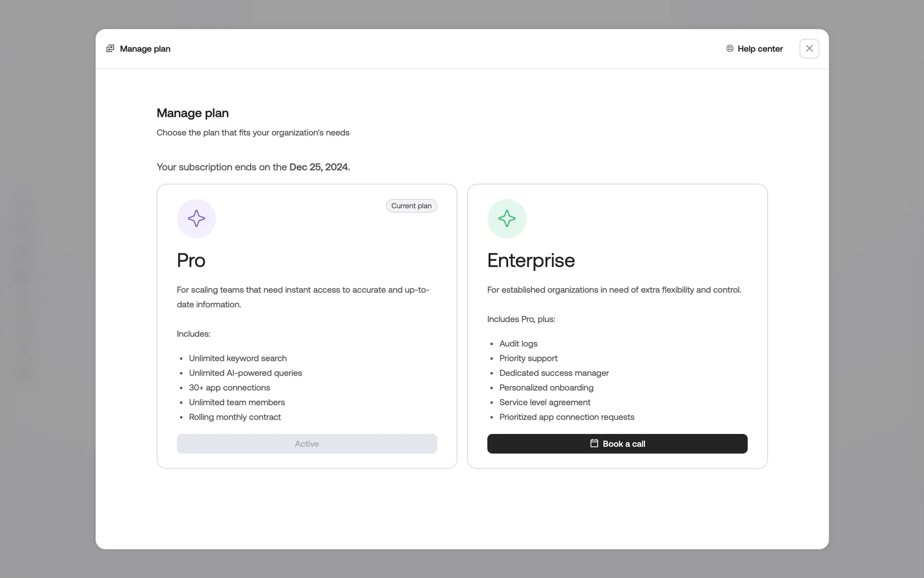Select the Audit logs feature item
The height and width of the screenshot is (578, 924).
pyautogui.click(x=518, y=343)
